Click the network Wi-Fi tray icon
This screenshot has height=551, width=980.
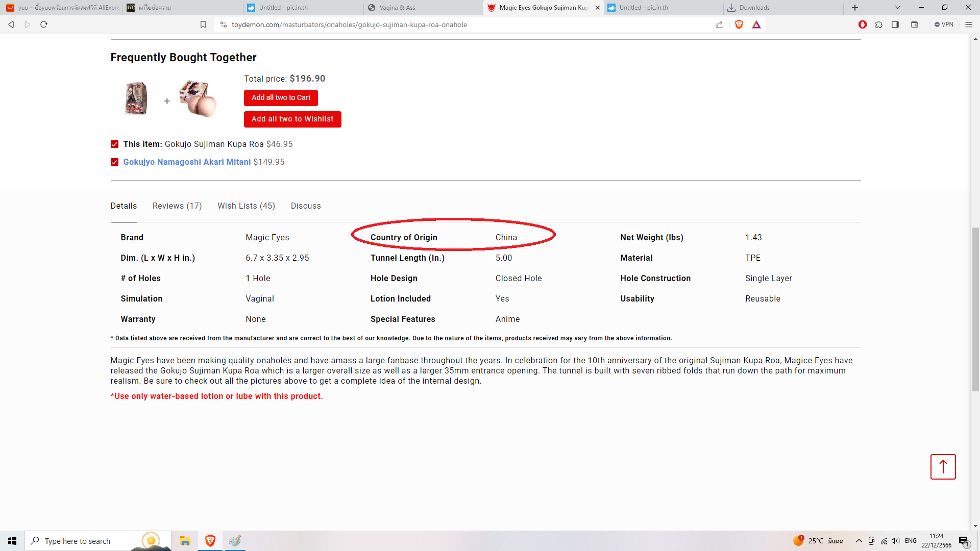point(884,541)
